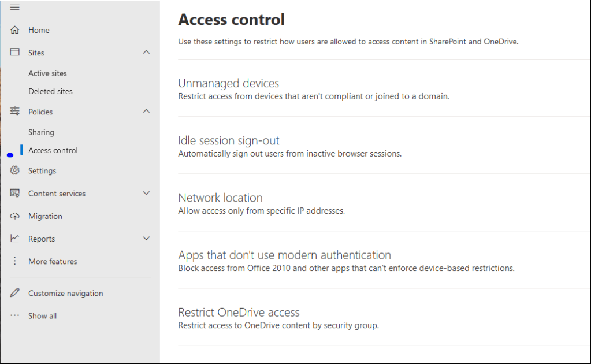This screenshot has width=591, height=364.
Task: Expand the Reports section chevron
Action: pyautogui.click(x=146, y=239)
